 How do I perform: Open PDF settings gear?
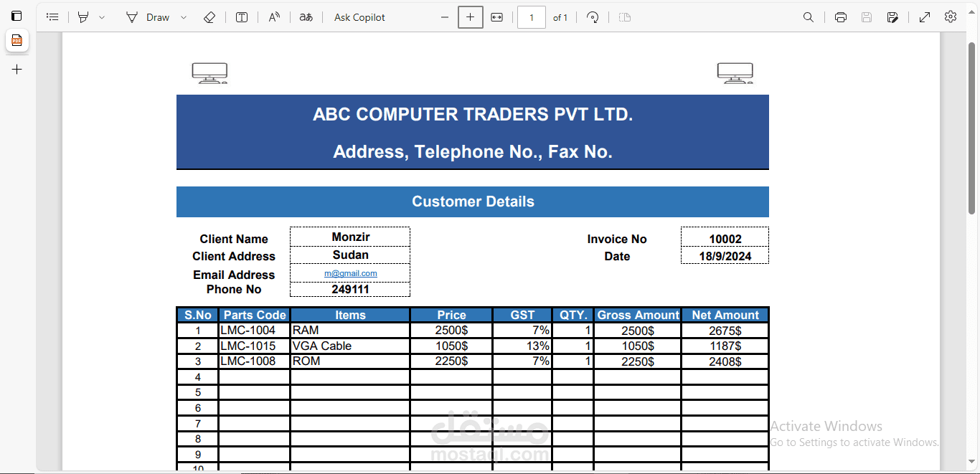tap(951, 16)
